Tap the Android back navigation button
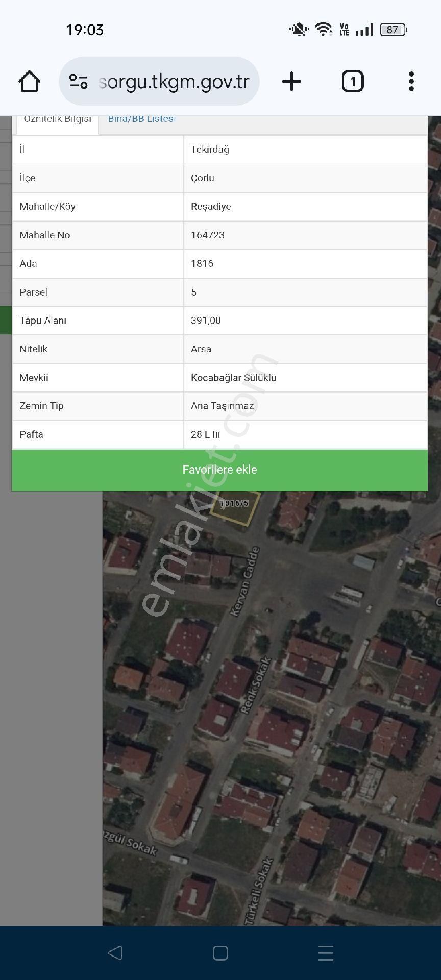The height and width of the screenshot is (980, 441). [x=115, y=952]
